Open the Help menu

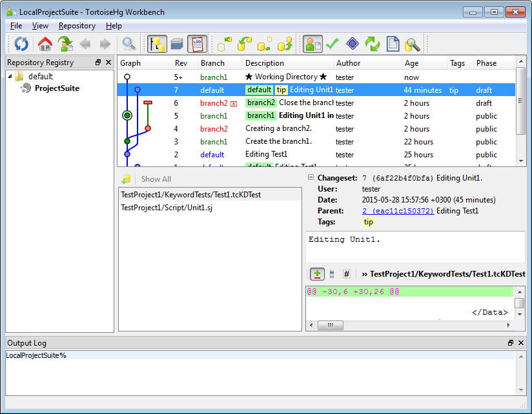pyautogui.click(x=114, y=26)
